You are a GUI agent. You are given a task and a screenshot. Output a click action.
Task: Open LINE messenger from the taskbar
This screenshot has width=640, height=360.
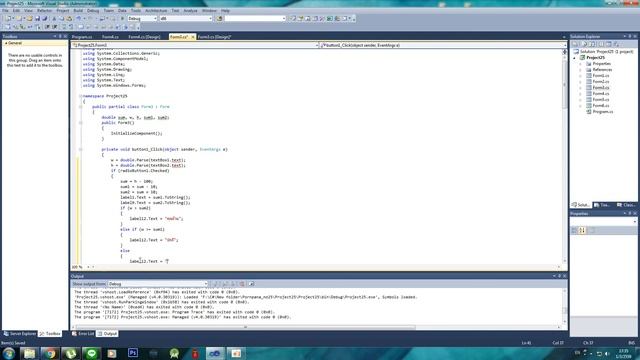point(91,353)
